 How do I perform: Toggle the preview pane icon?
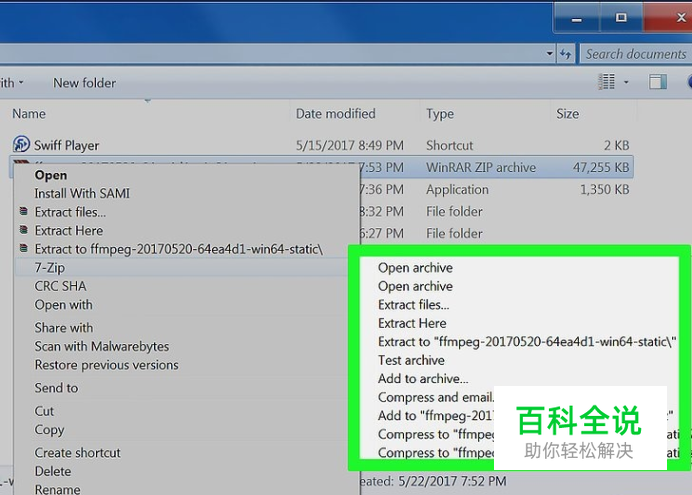[658, 82]
